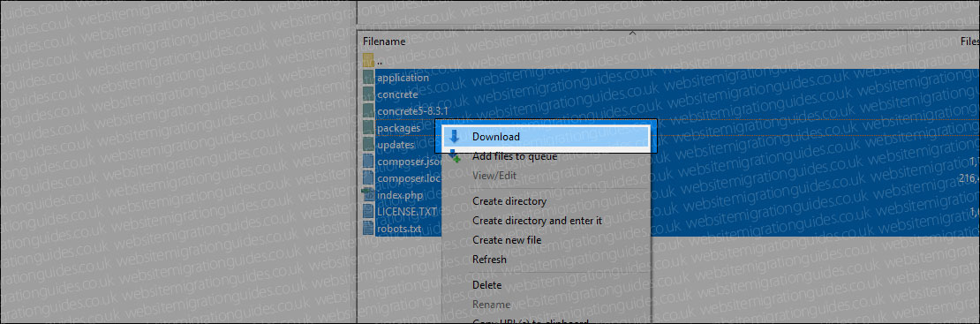Click the updates folder icon
This screenshot has width=980, height=324.
click(368, 145)
